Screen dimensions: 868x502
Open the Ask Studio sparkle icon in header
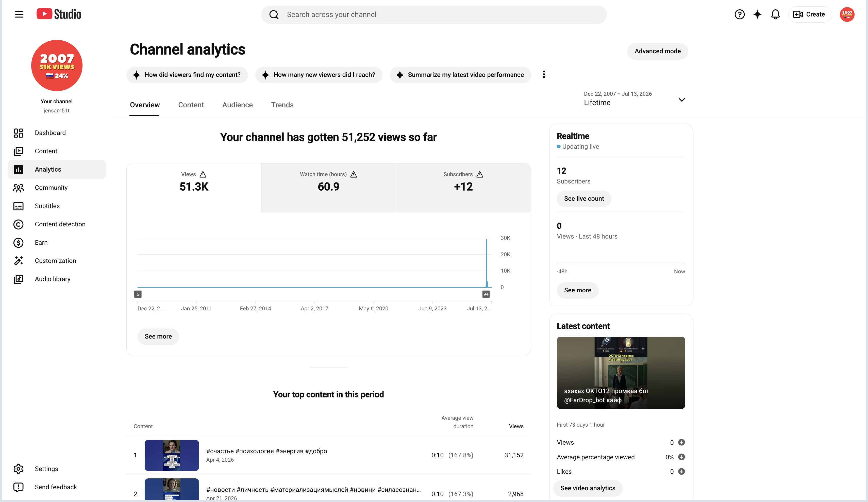(x=757, y=14)
